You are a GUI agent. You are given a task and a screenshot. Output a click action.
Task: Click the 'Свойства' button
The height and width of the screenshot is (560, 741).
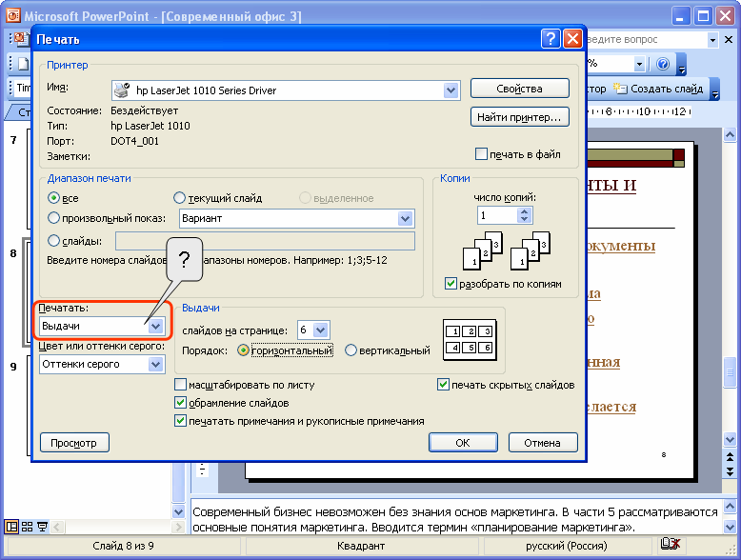tap(519, 89)
